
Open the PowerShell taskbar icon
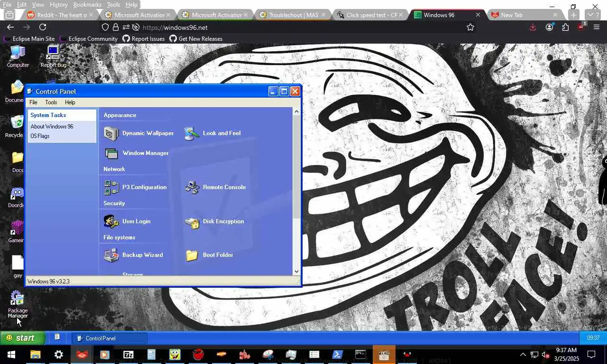coord(337,355)
